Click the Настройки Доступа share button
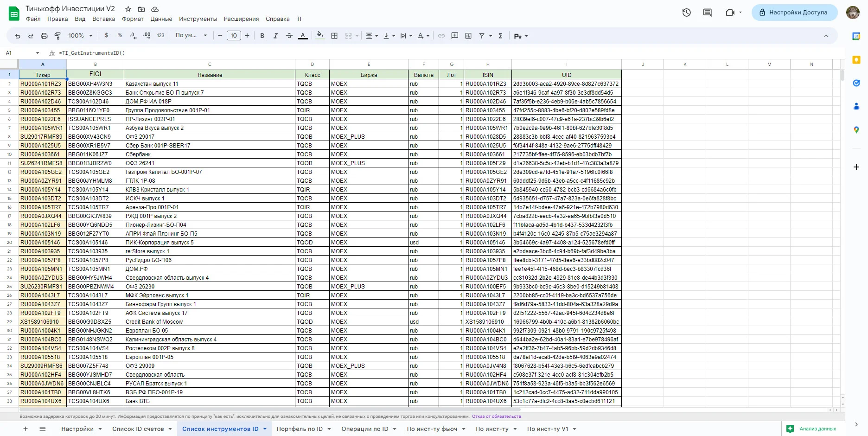868x436 pixels. pyautogui.click(x=794, y=13)
